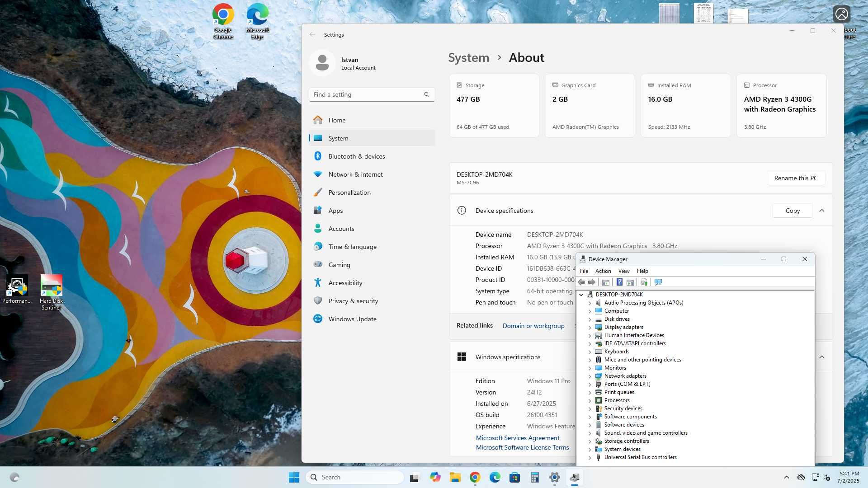Select Print queues tree item

tap(619, 392)
